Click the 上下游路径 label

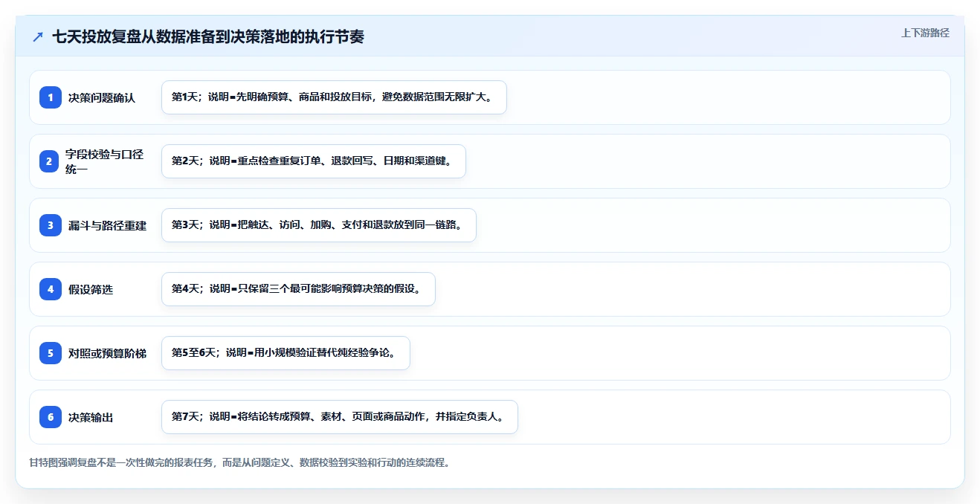coord(925,33)
